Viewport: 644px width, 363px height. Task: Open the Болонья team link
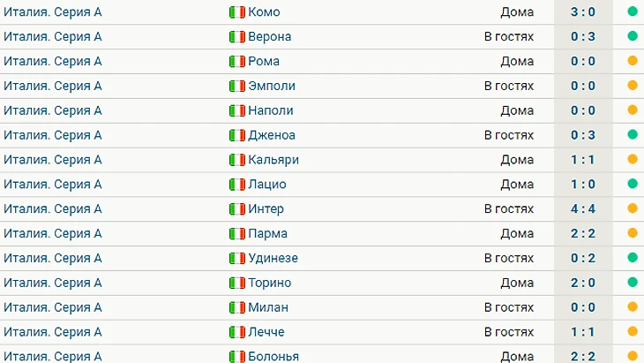pyautogui.click(x=274, y=356)
